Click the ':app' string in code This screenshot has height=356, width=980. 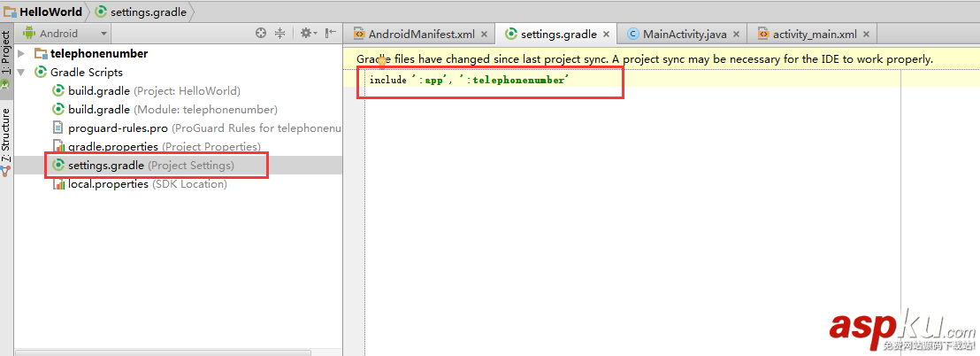click(x=429, y=80)
